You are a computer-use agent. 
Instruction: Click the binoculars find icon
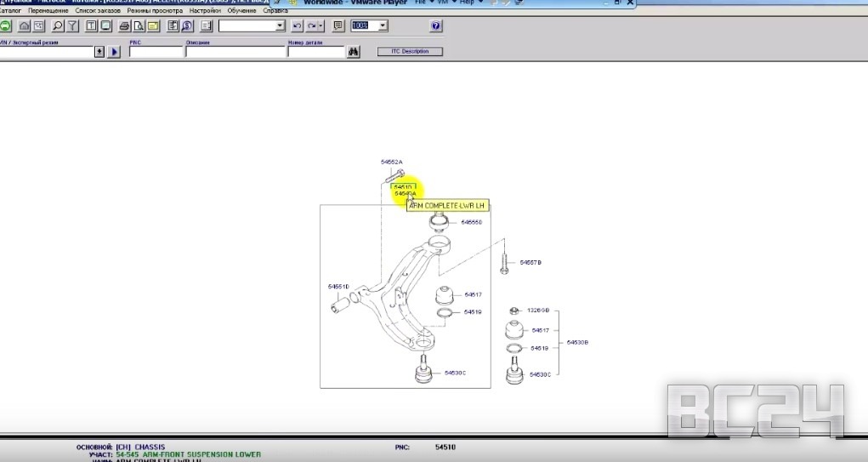354,52
